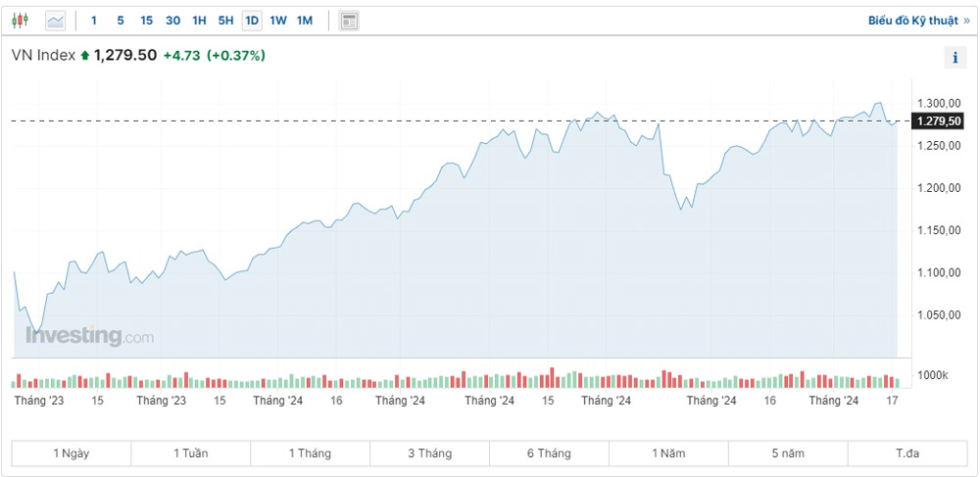Select the active 1D interval

click(252, 20)
